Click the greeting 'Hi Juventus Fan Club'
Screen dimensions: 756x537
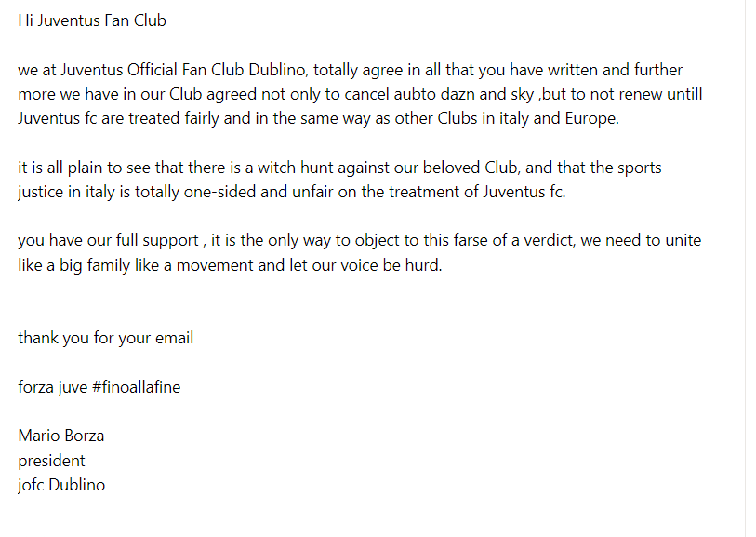pos(92,20)
